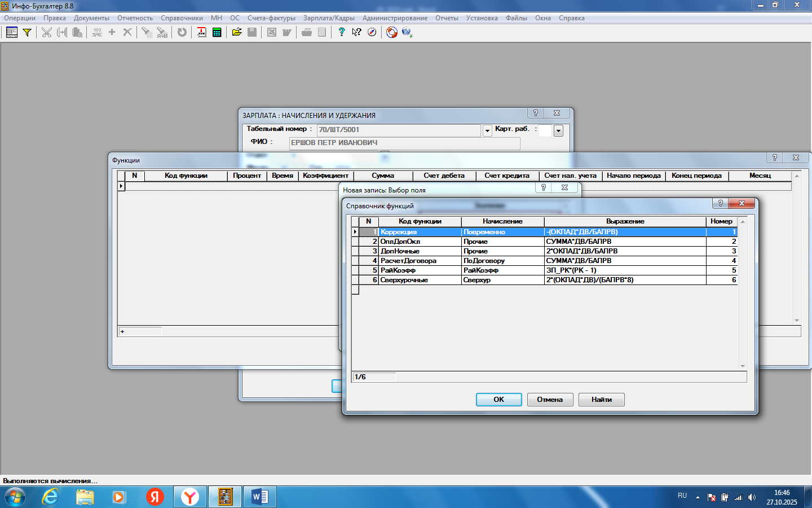The width and height of the screenshot is (812, 508).
Task: Expand the Карт. раб. dropdown
Action: [x=558, y=131]
